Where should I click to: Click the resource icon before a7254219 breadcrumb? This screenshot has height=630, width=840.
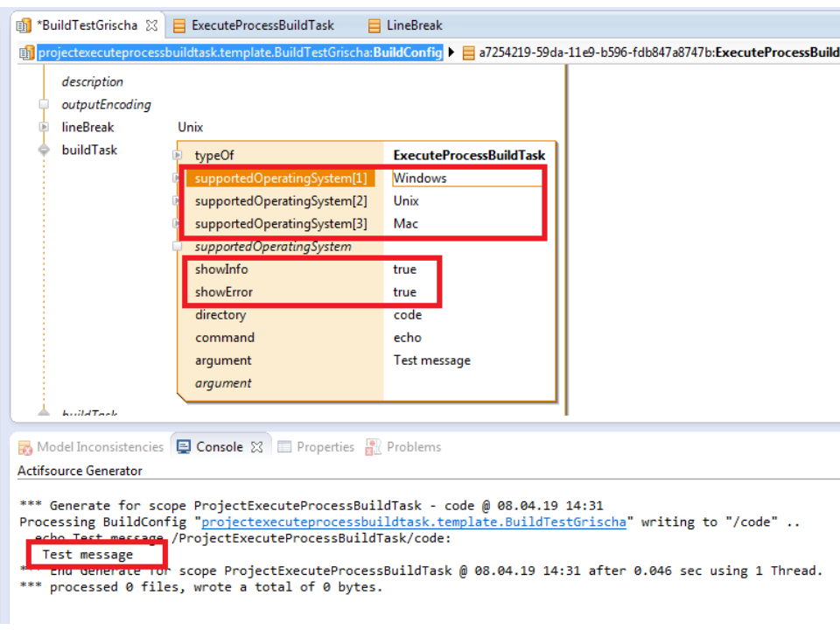[x=468, y=52]
